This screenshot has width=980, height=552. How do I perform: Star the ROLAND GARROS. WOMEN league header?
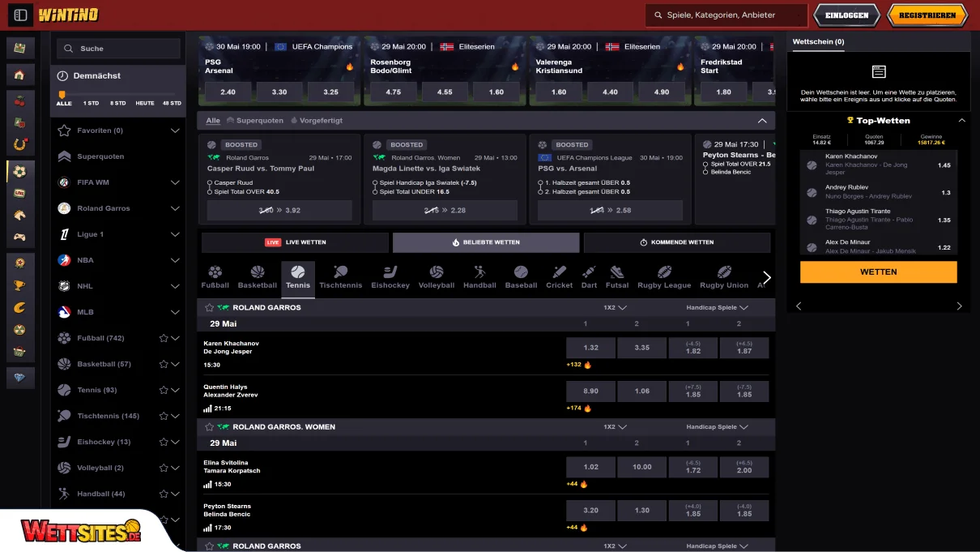click(209, 427)
